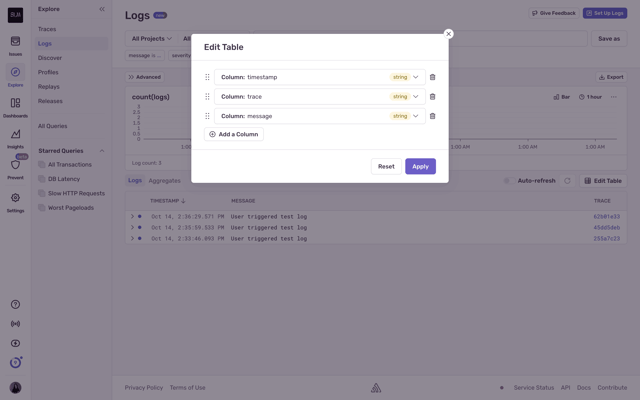The height and width of the screenshot is (400, 640).
Task: Click the Apply button
Action: click(420, 167)
